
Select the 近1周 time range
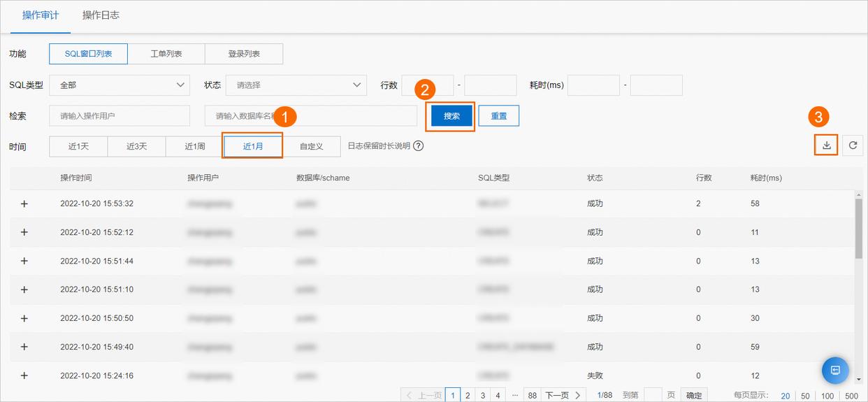tap(194, 147)
